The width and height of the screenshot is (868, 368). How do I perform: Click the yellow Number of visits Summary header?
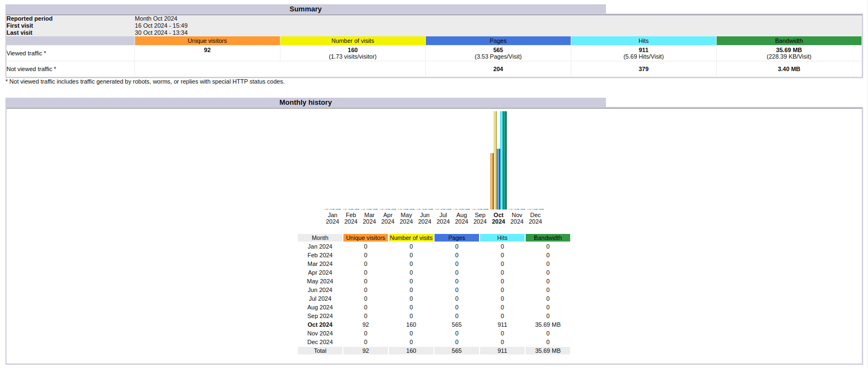click(353, 41)
